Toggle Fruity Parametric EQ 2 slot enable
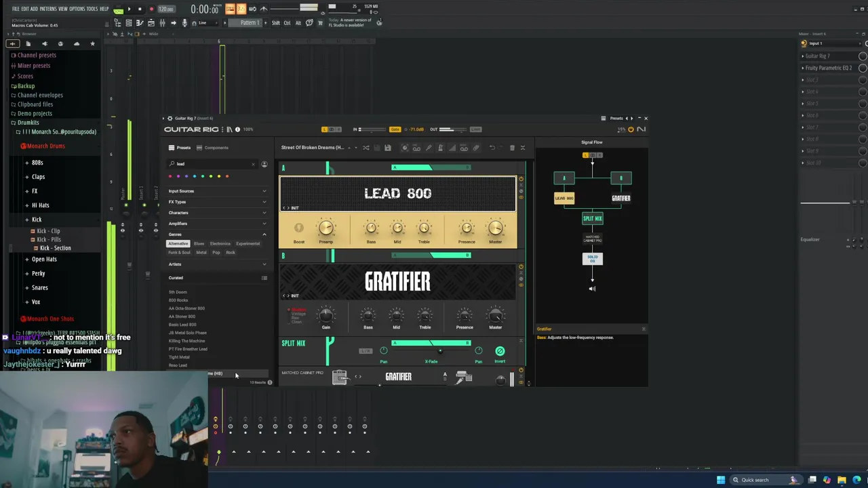This screenshot has height=488, width=868. pos(863,68)
